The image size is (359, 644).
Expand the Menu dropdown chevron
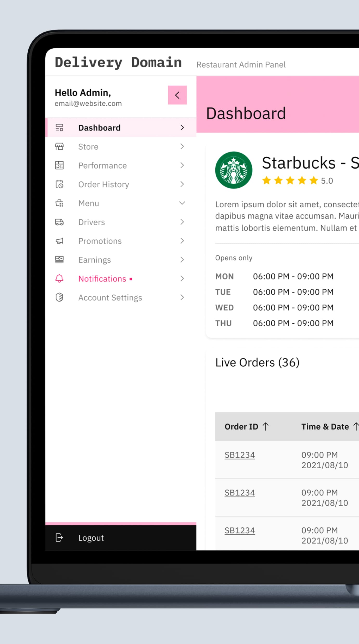pyautogui.click(x=182, y=203)
